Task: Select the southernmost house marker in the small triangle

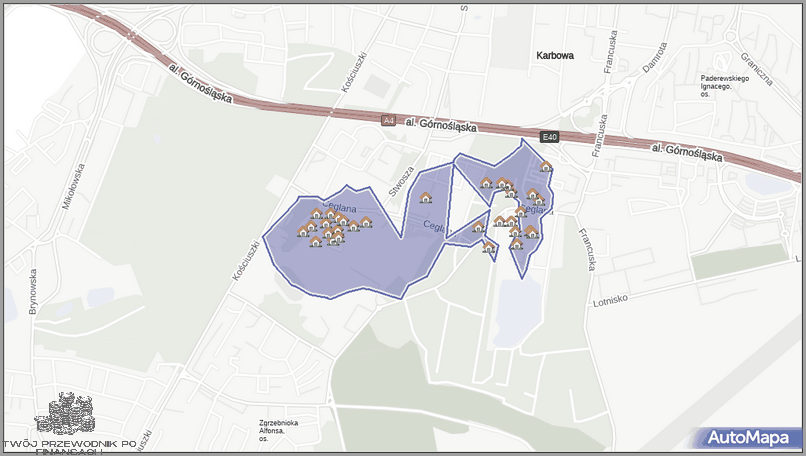Action: coord(489,246)
